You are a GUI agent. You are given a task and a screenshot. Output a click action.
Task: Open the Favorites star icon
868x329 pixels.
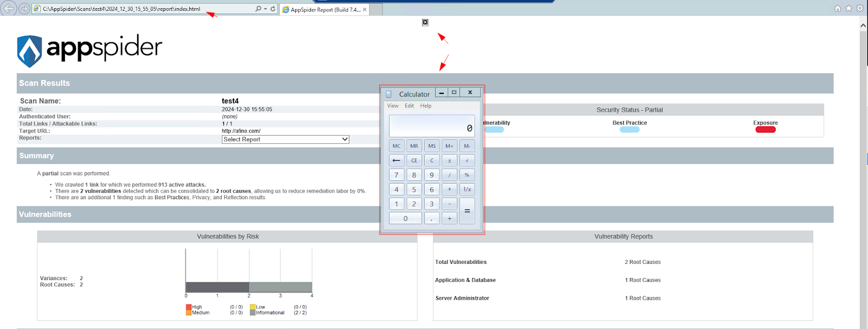click(x=848, y=8)
